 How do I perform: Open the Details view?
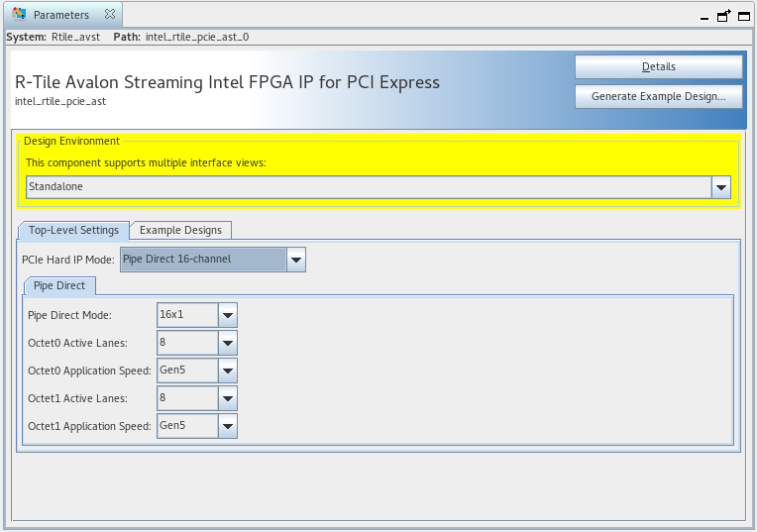coord(658,66)
